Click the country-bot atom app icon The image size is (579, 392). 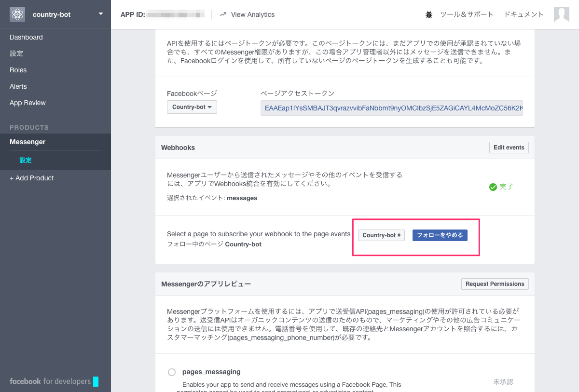17,14
